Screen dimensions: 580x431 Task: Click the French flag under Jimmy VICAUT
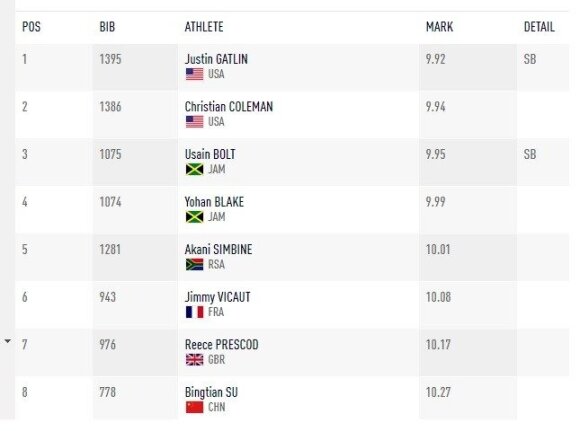point(194,312)
